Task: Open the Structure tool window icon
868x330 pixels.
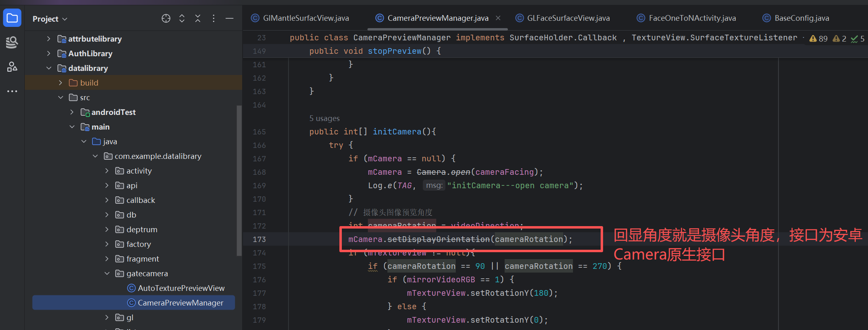Action: pyautogui.click(x=12, y=66)
